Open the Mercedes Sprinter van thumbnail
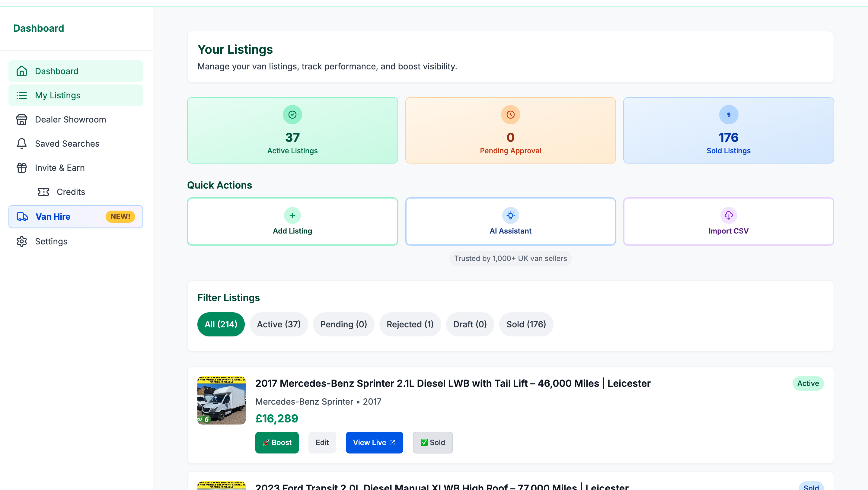This screenshot has height=490, width=868. point(222,400)
